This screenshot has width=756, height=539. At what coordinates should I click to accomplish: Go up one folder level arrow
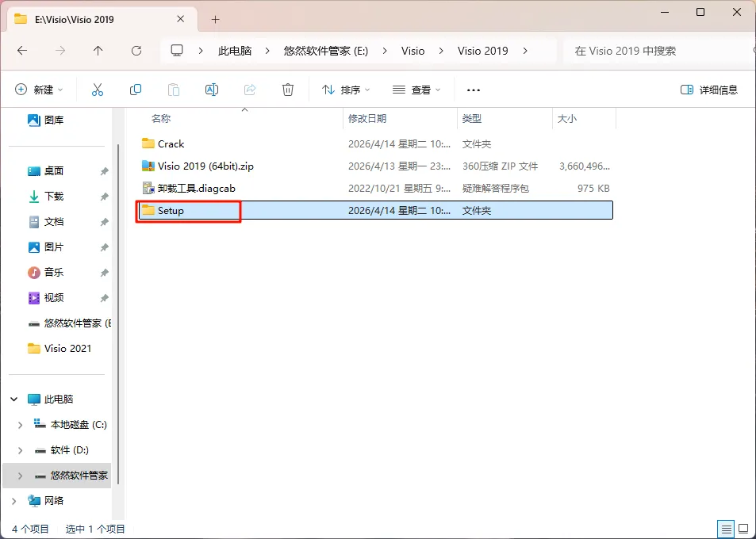(98, 51)
